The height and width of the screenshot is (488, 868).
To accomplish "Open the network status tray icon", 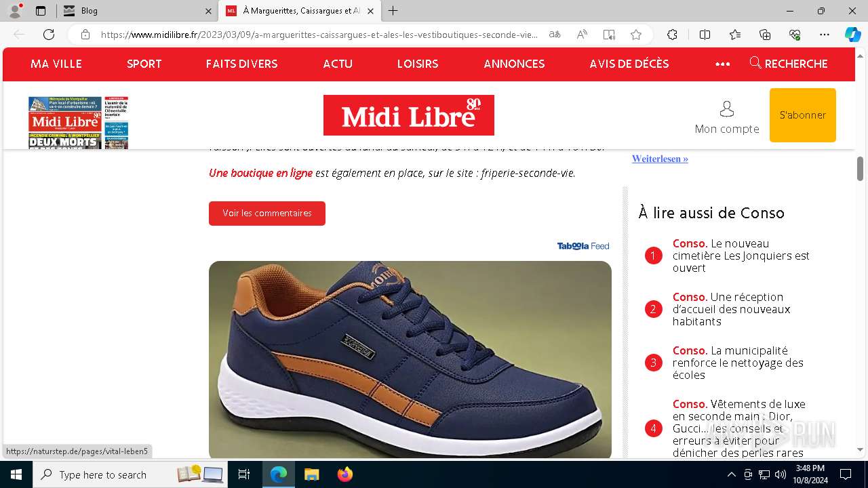I will click(x=764, y=474).
